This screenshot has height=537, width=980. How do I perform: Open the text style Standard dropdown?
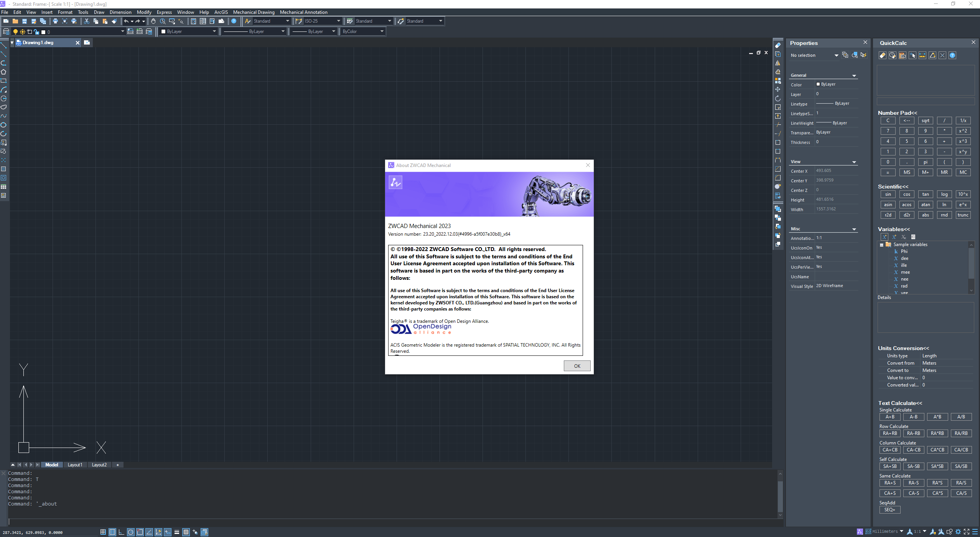point(271,21)
